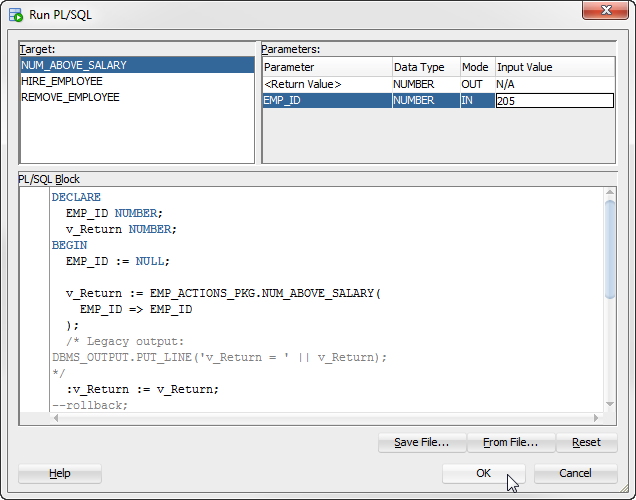Click the Run PL/SQL title bar icon
636x500 pixels.
tap(16, 15)
